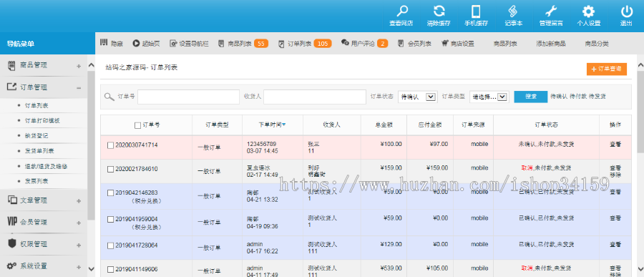
Task: Click the sidebar scrollbar up arrow
Action: coord(91,65)
